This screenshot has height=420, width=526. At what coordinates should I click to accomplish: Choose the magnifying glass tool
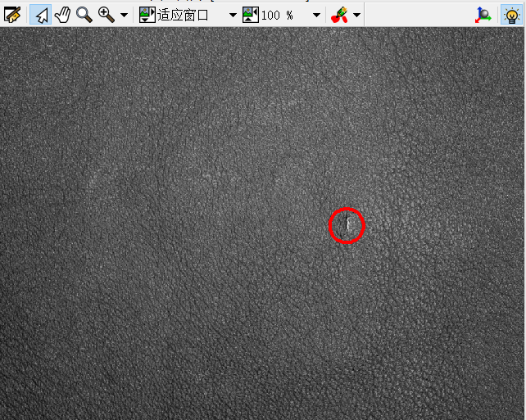tap(84, 15)
